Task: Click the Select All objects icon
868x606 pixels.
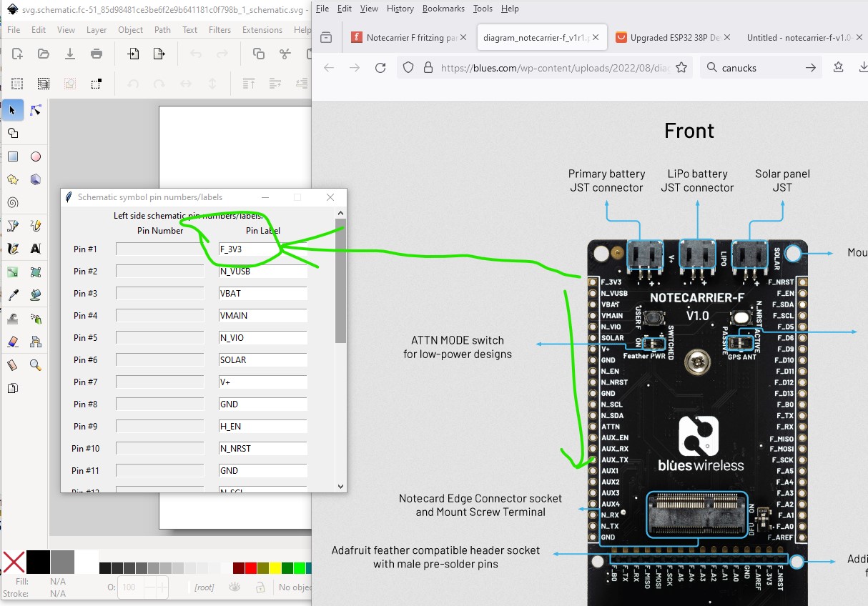Action: tap(17, 84)
